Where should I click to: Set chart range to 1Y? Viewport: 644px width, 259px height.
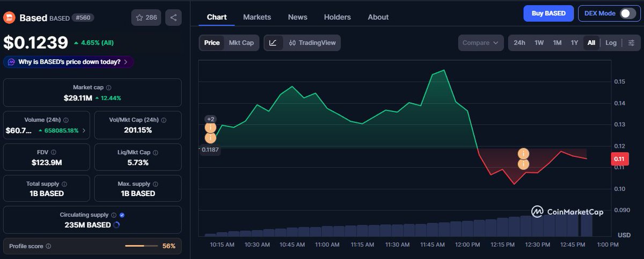pos(574,42)
